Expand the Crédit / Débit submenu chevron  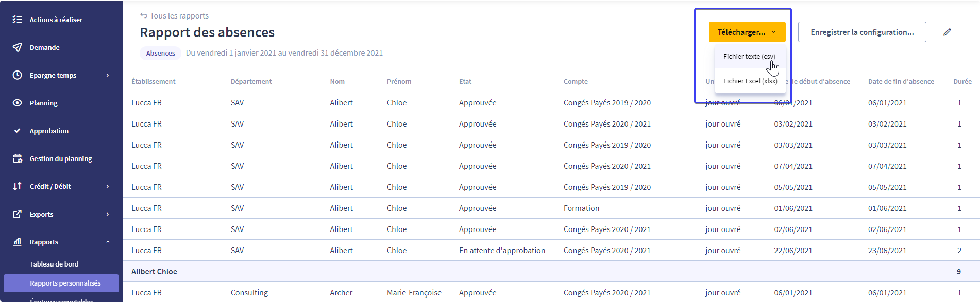pos(108,186)
